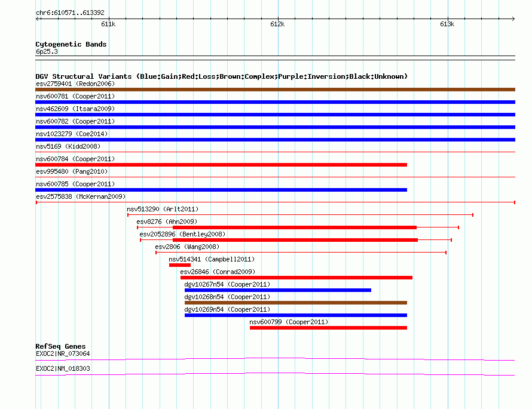This screenshot has width=532, height=409.
Task: Open the esv995480 (Pang2010) variant label
Action: [72, 171]
